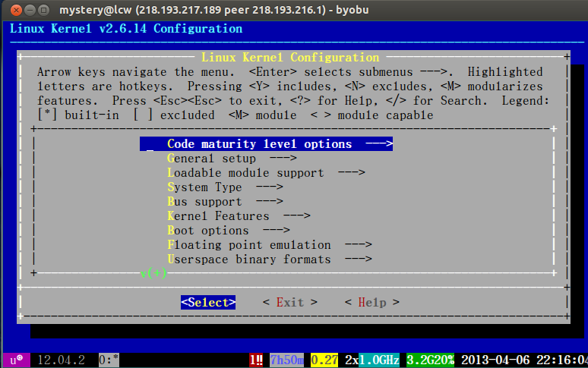Click the arrow after Boot options
This screenshot has height=368, width=588.
pyautogui.click(x=277, y=230)
